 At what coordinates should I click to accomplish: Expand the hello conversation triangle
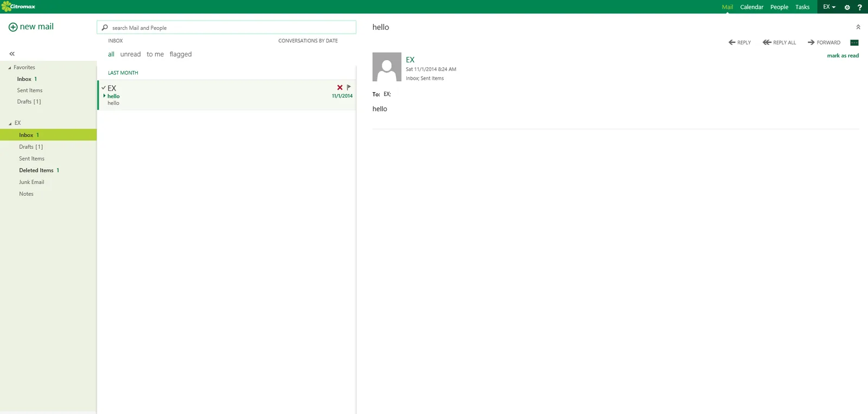104,95
